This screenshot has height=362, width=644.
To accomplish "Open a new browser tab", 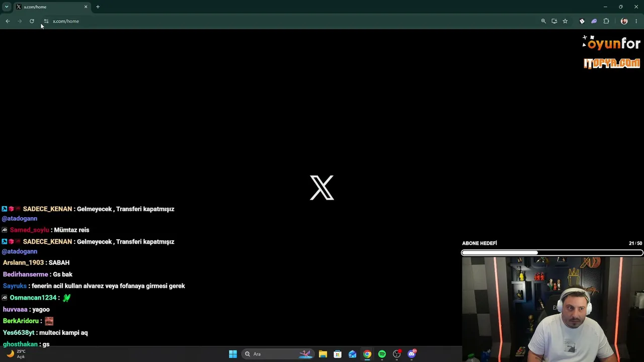I will pyautogui.click(x=98, y=7).
